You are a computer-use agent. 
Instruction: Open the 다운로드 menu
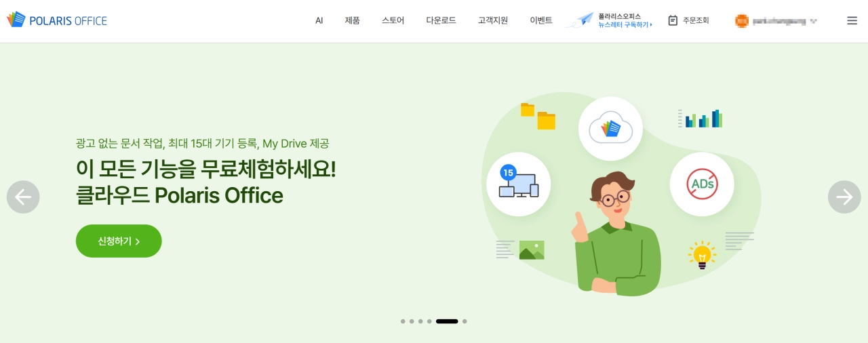(441, 20)
